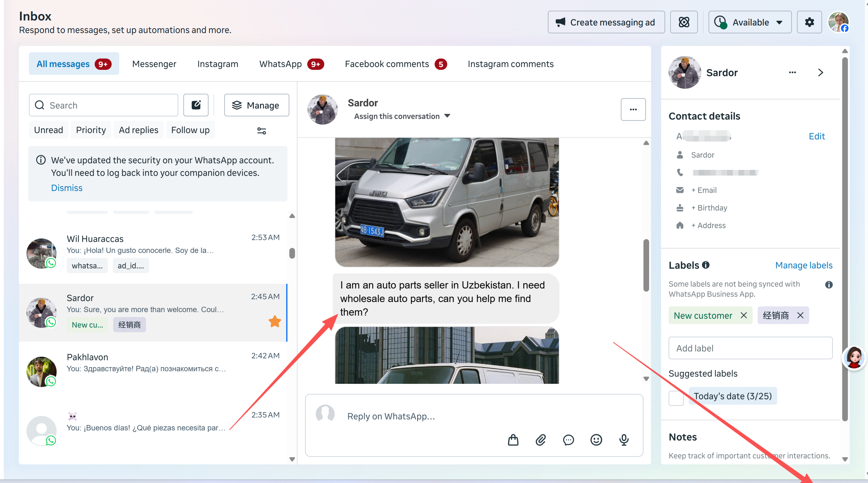The height and width of the screenshot is (483, 868).
Task: Dismiss the WhatsApp security notice
Action: pos(66,188)
